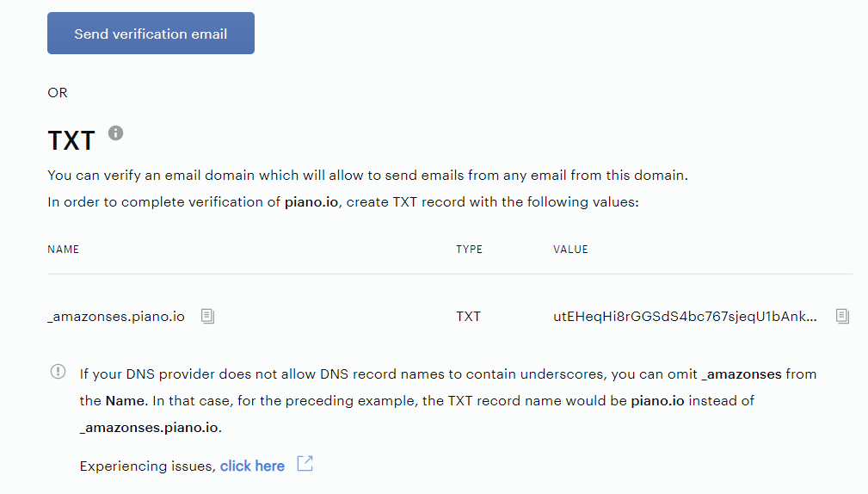Click the bold Name word in note

point(125,401)
